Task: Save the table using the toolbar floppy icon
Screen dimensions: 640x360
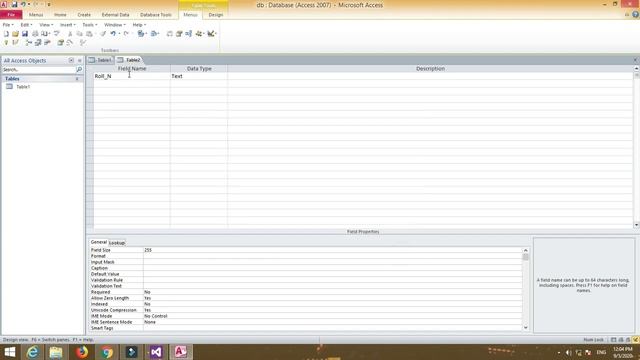Action: coord(25,34)
